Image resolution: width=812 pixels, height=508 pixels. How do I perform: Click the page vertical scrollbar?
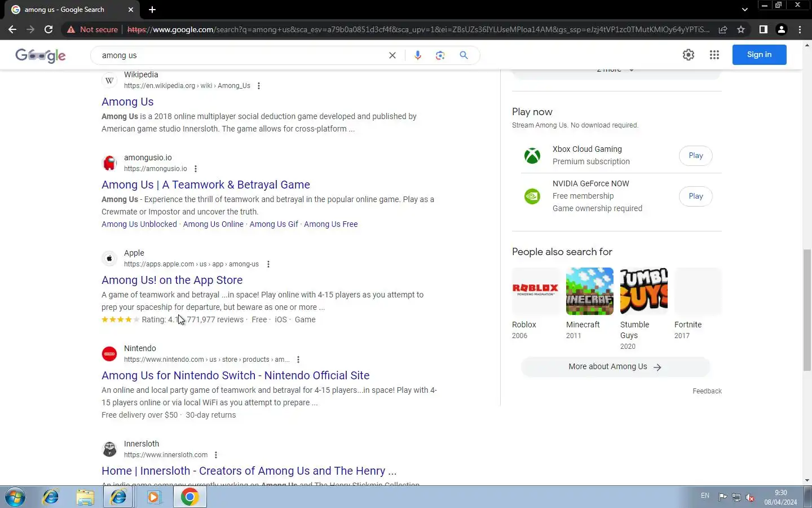807,310
